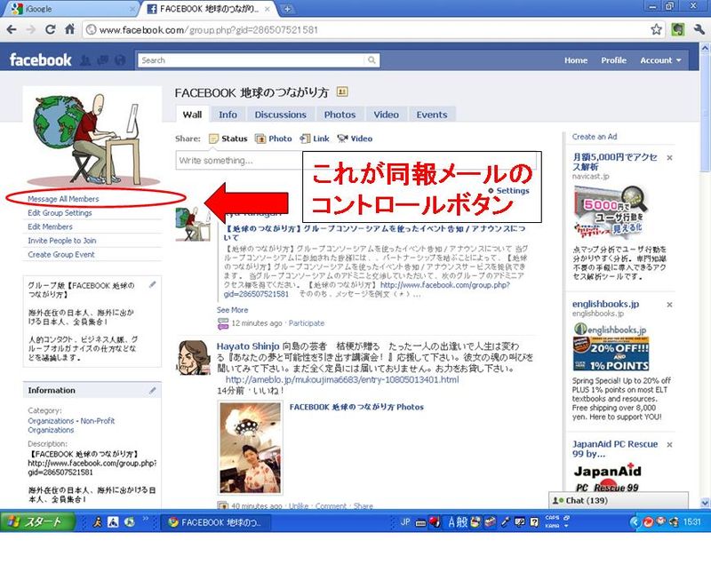Click the facebook logo
711x588 pixels.
pyautogui.click(x=40, y=60)
